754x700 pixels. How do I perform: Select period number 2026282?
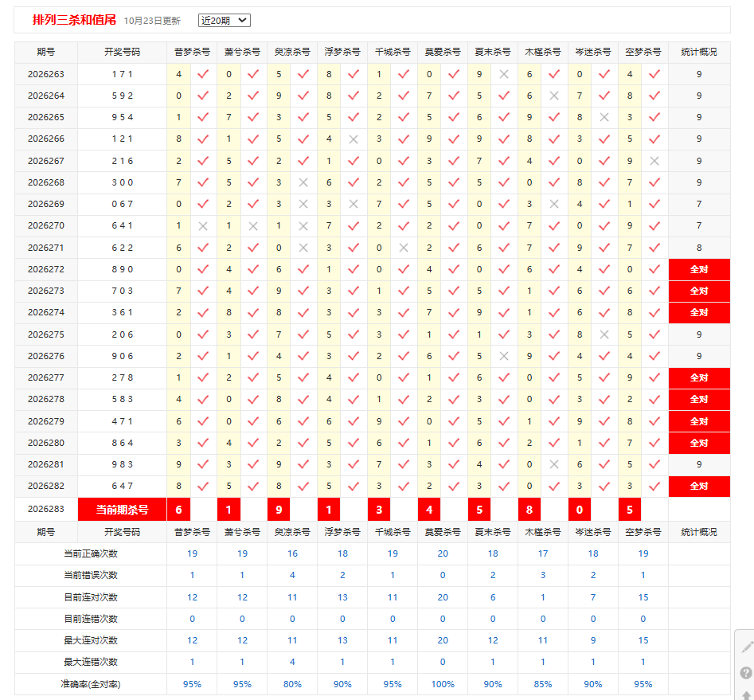tap(45, 486)
